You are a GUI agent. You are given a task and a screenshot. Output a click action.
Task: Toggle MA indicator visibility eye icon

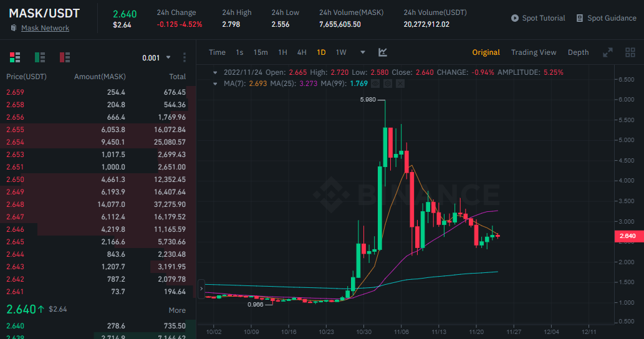pyautogui.click(x=375, y=84)
